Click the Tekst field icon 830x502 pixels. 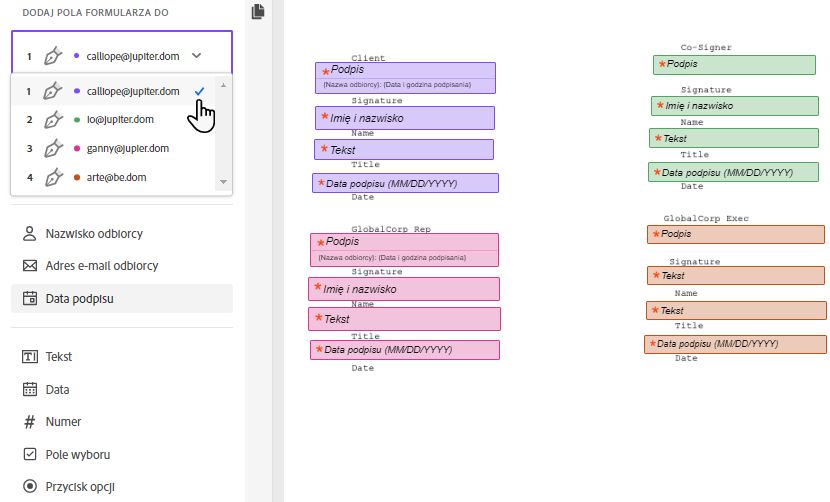coord(29,357)
